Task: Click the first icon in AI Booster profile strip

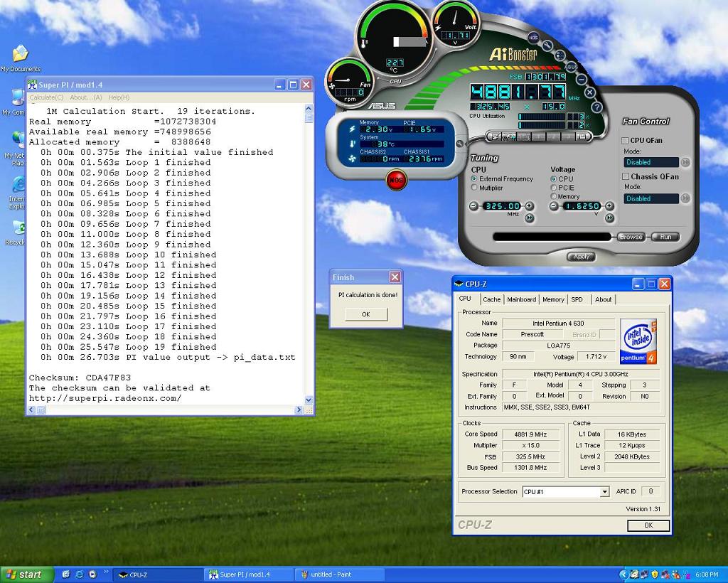Action: [x=496, y=137]
